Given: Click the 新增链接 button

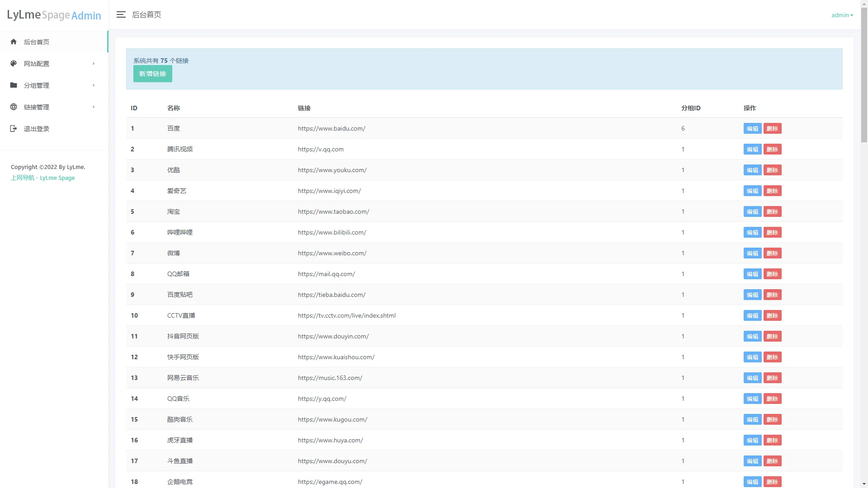Looking at the screenshot, I should pos(152,74).
